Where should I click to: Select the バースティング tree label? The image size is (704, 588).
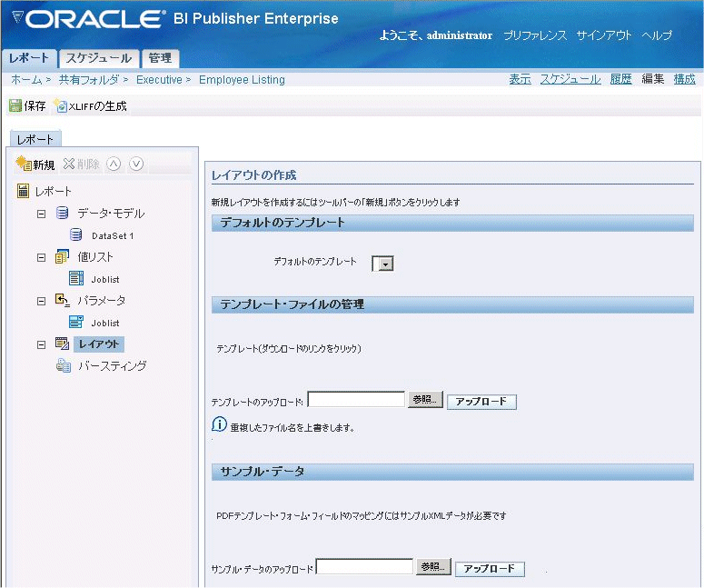(x=113, y=365)
